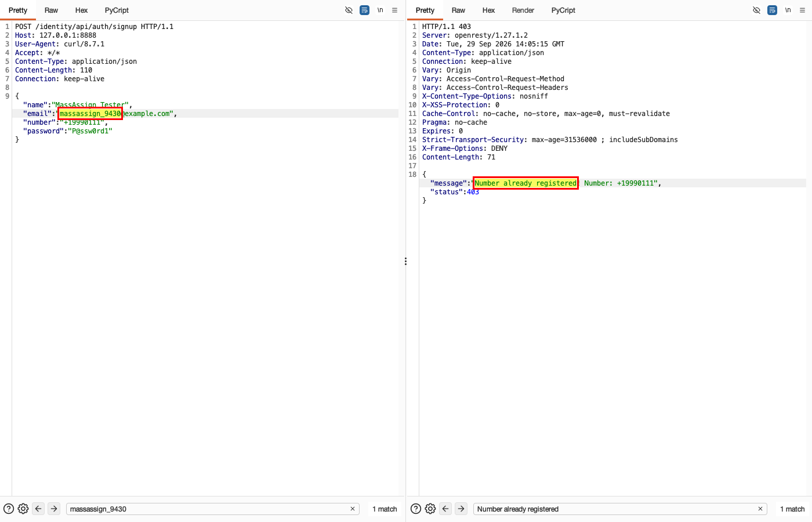Click the User-Agent: curl/8.7.1 header
Viewport: 812px width, 522px height.
(x=60, y=44)
